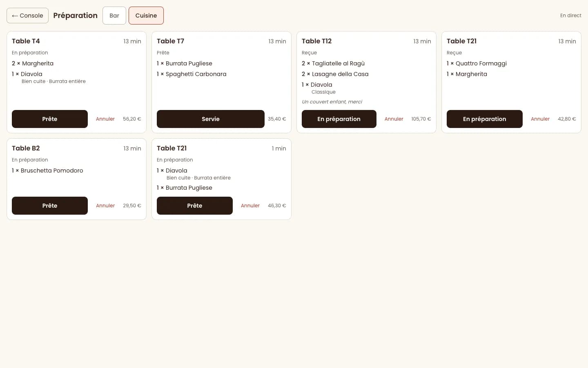The height and width of the screenshot is (368, 588).
Task: Select the 2 × Margherita line
Action: [33, 63]
